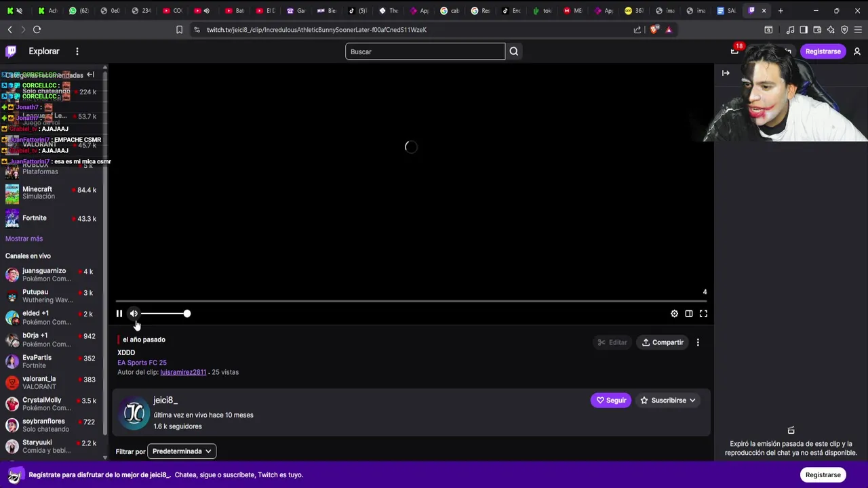Open the Brave shields icon
This screenshot has height=488, width=868.
click(654, 30)
